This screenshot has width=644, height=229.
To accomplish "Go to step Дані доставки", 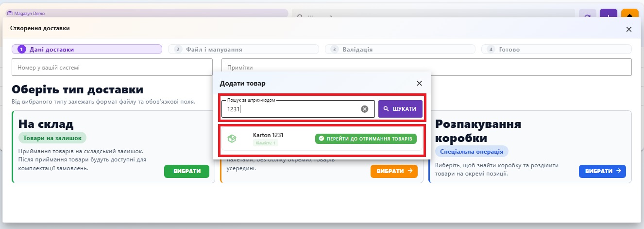I will [87, 49].
